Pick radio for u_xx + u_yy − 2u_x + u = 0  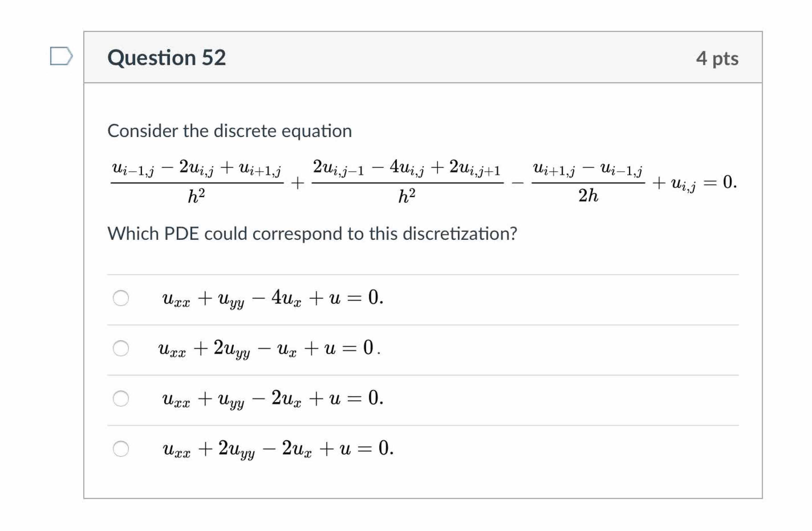(121, 398)
